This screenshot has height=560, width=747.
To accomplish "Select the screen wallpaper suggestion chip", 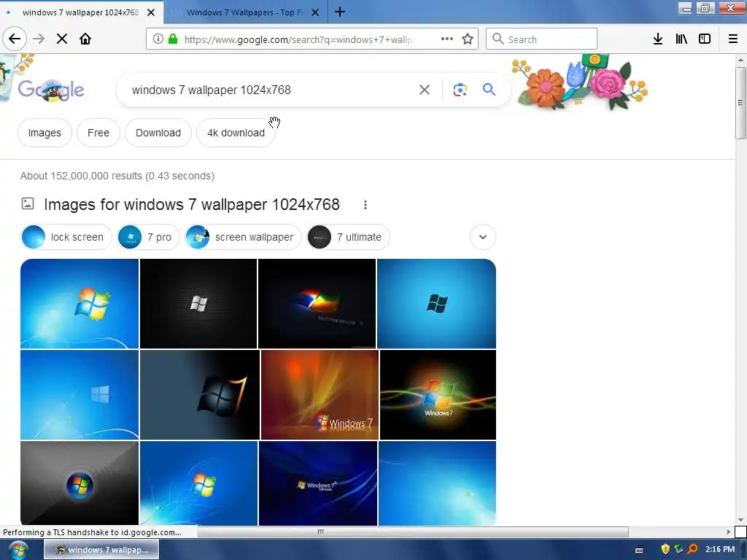I will (244, 237).
